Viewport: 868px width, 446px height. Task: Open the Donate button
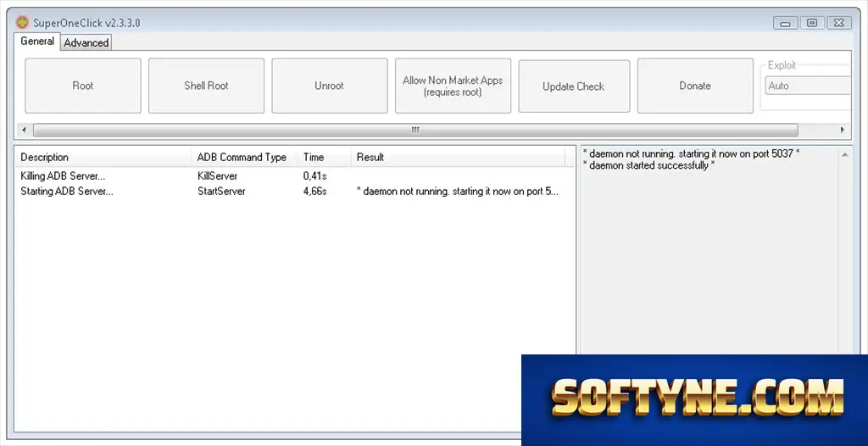point(695,86)
